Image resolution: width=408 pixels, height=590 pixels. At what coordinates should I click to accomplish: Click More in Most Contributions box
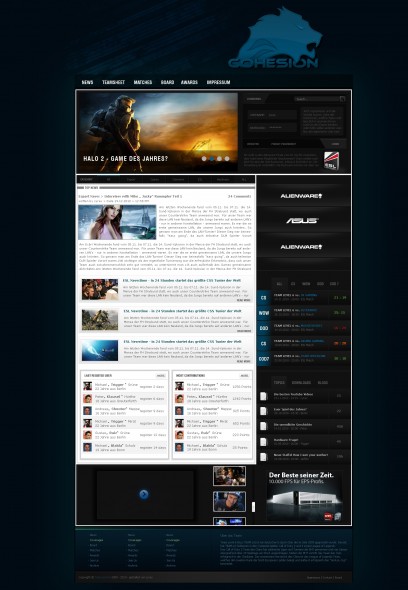[x=244, y=376]
